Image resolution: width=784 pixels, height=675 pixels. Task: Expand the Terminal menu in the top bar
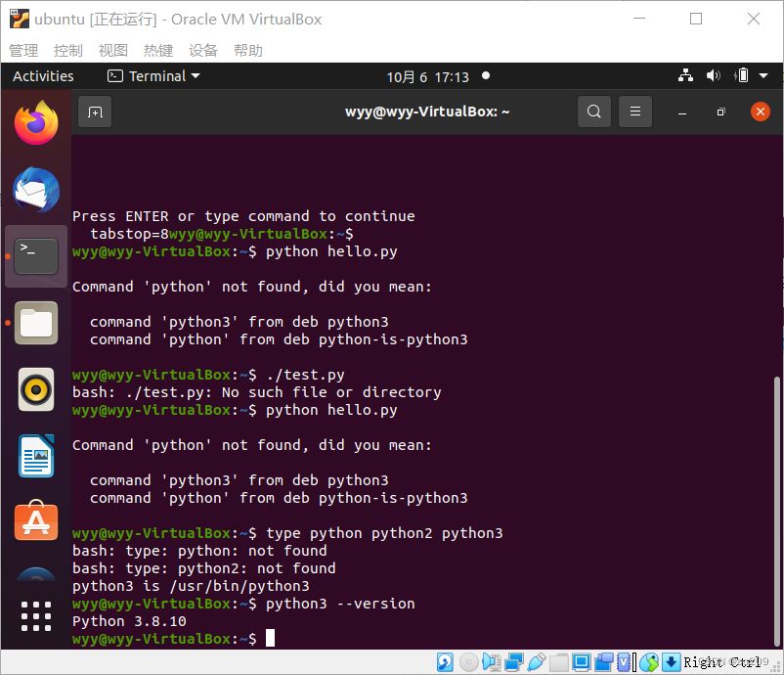[x=152, y=75]
